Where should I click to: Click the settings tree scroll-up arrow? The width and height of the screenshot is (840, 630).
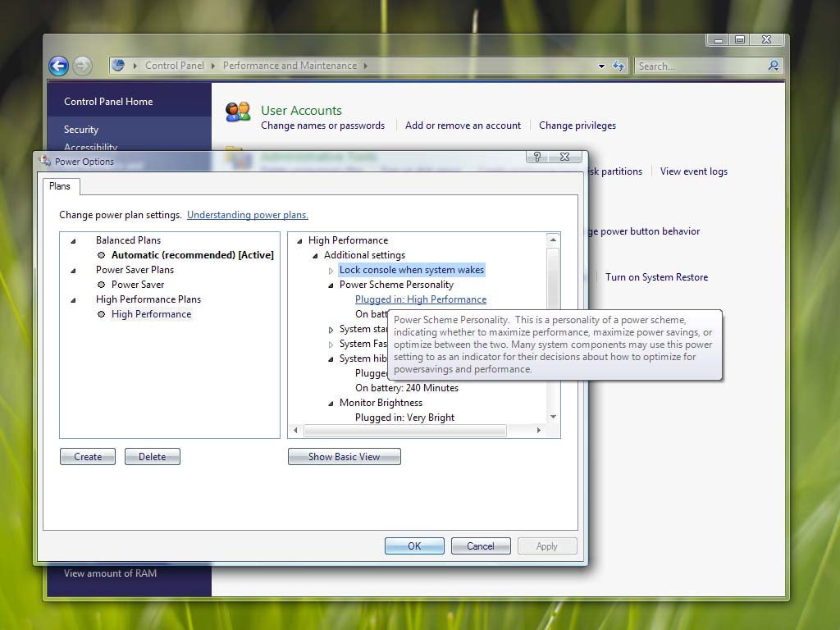tap(554, 240)
